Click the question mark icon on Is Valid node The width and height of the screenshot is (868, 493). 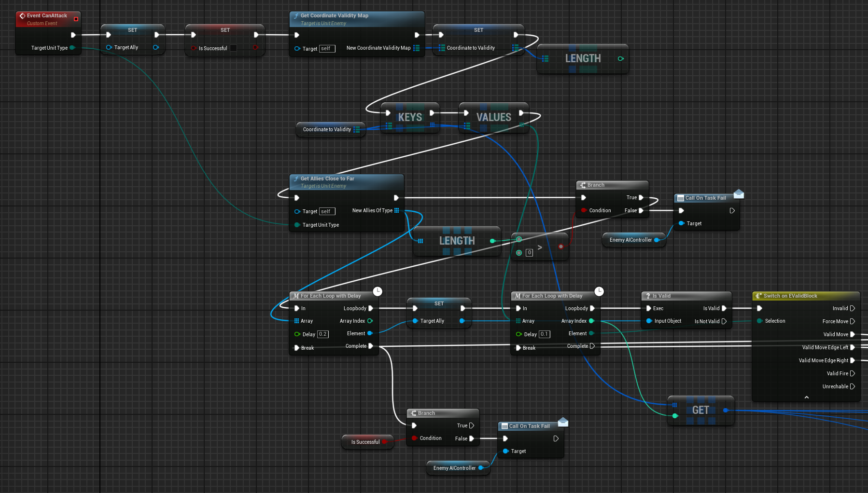coord(648,296)
